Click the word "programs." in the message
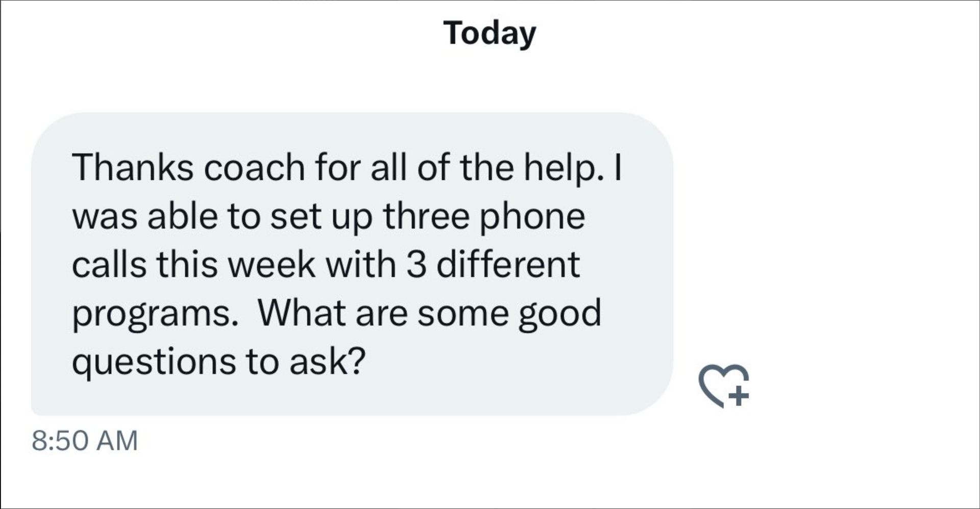The width and height of the screenshot is (980, 509). [155, 314]
